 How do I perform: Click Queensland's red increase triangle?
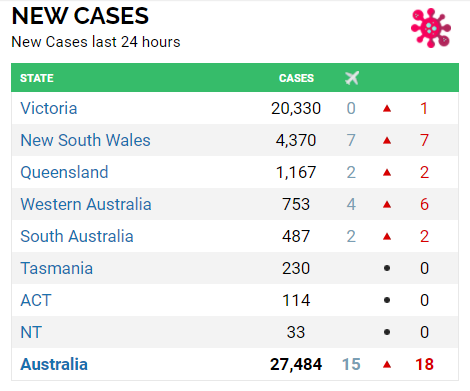[387, 172]
